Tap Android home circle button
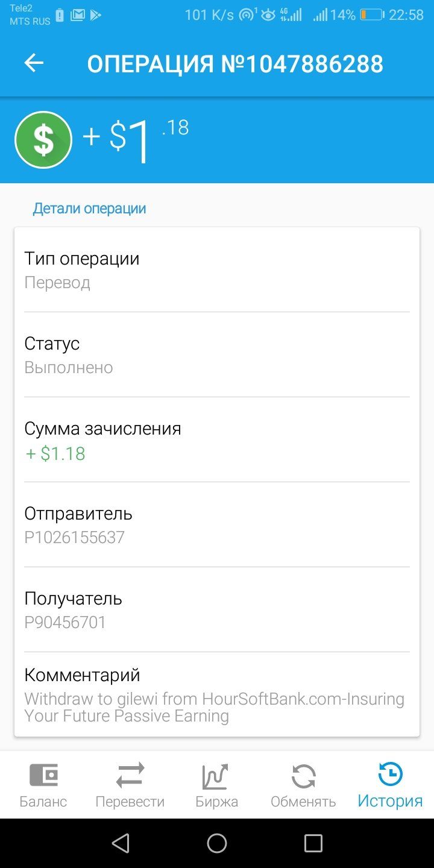This screenshot has height=868, width=434. pyautogui.click(x=217, y=843)
